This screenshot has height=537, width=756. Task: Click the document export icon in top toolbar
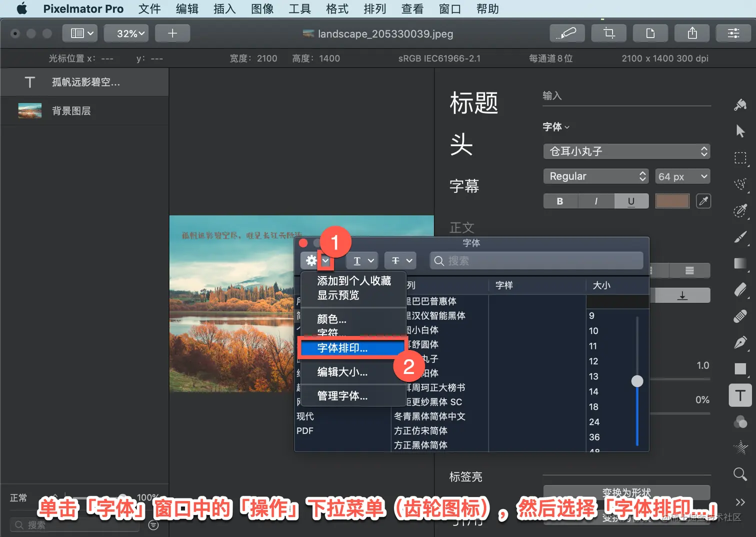click(650, 33)
